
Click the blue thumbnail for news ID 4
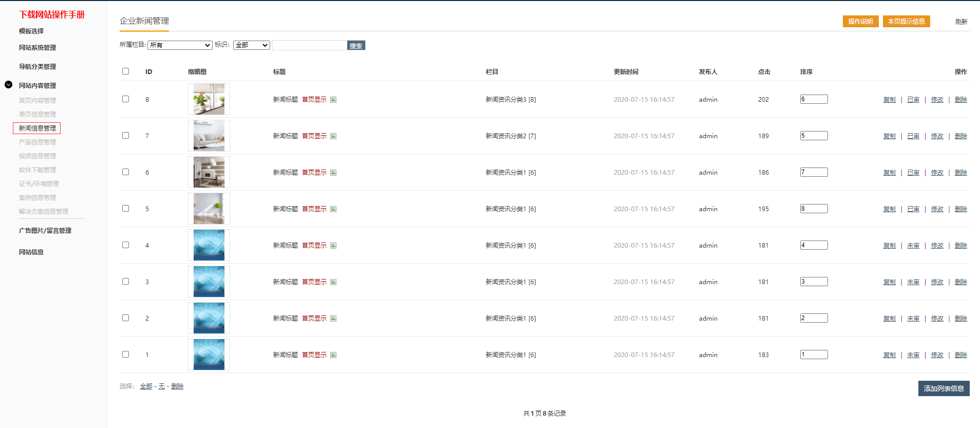209,245
